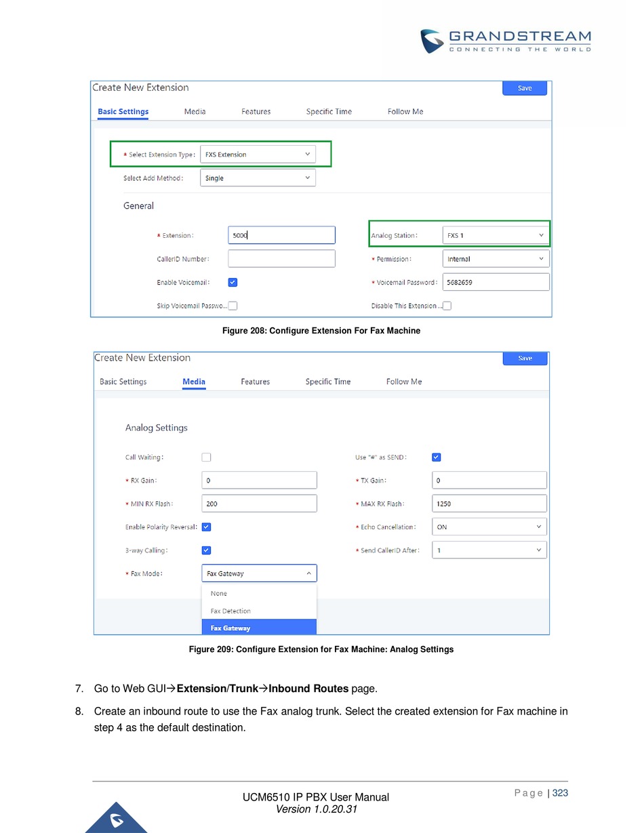Click the TX Gain field
644x833 pixels.
tap(489, 481)
